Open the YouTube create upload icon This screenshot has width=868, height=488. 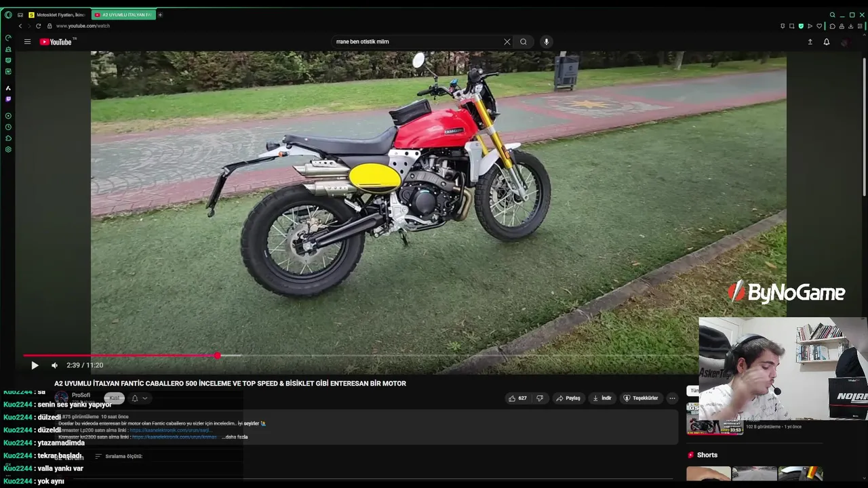click(x=810, y=41)
